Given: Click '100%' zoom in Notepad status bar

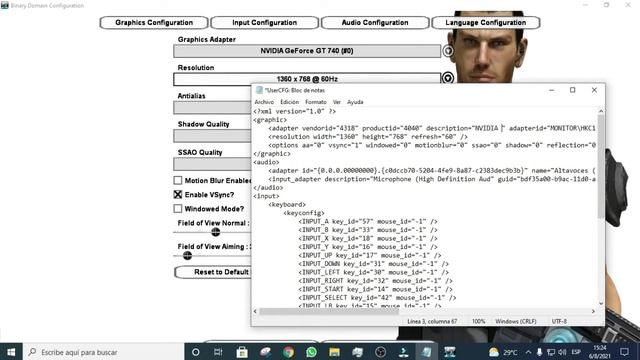Looking at the screenshot, I should point(478,322).
